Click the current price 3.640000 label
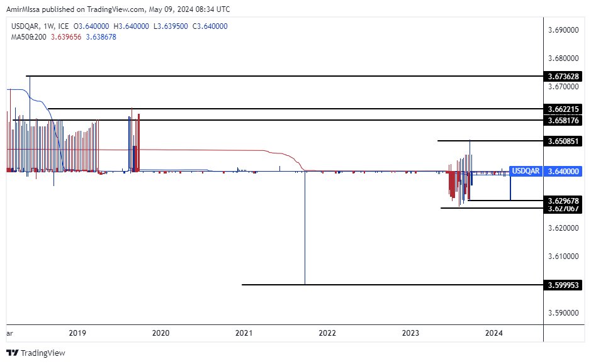This screenshot has width=591, height=364. point(563,171)
